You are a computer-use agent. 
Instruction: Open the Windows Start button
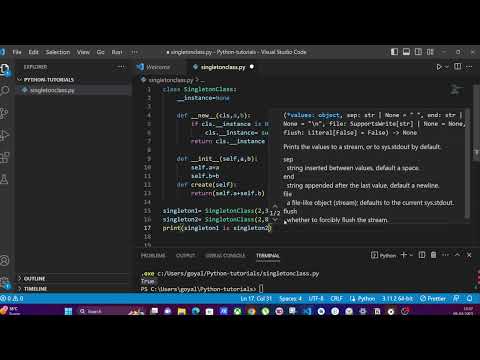click(x=68, y=311)
